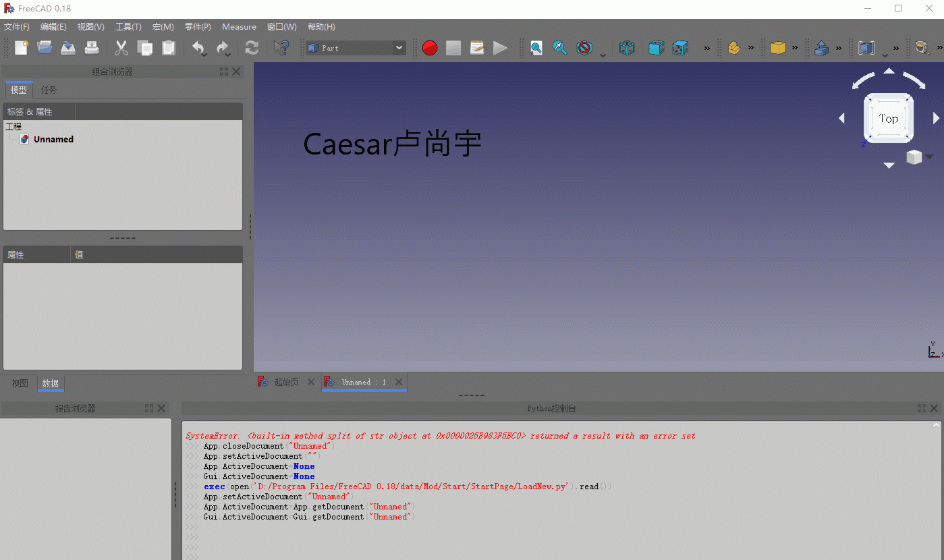The image size is (944, 560).
Task: Open the 帮助(H) menu
Action: click(321, 27)
